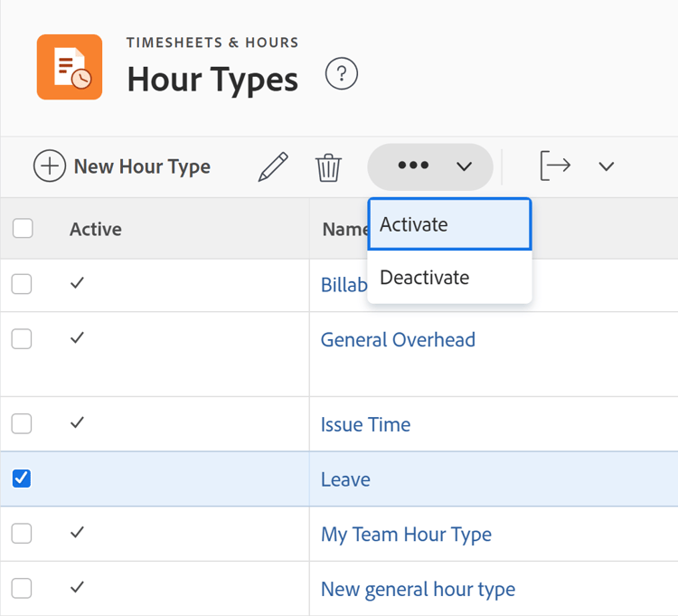Viewport: 678px width, 616px height.
Task: Expand the export options chevron
Action: 607,166
